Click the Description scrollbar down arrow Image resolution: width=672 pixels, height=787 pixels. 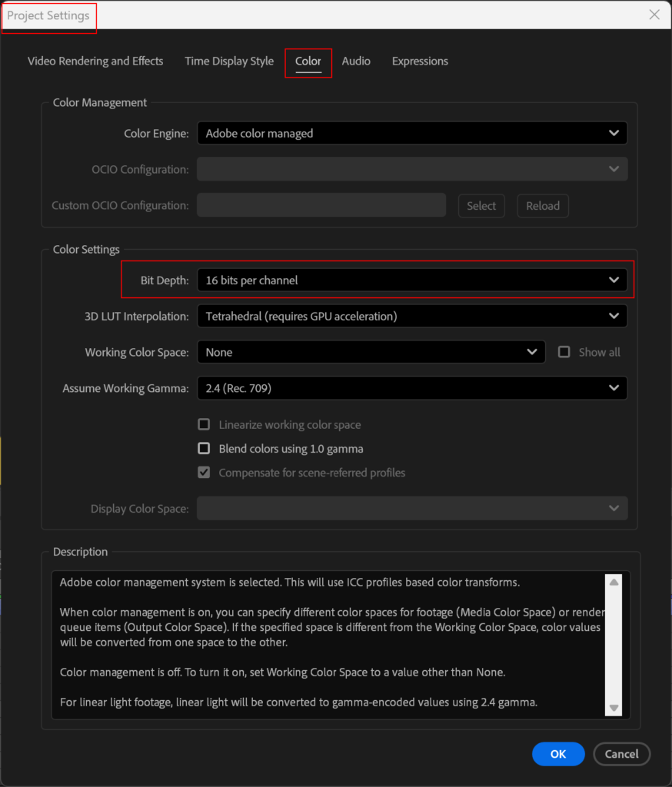(614, 708)
